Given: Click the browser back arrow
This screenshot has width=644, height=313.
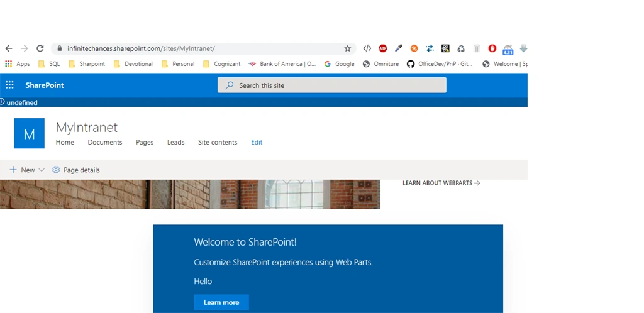Looking at the screenshot, I should click(x=9, y=48).
